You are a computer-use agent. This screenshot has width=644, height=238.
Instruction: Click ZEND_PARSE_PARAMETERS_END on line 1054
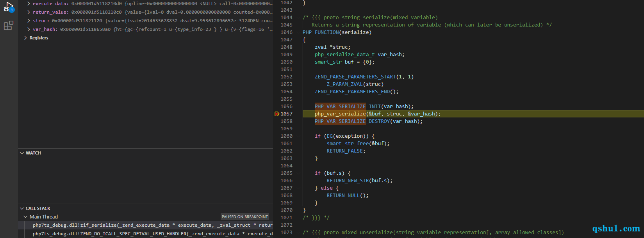(x=352, y=92)
